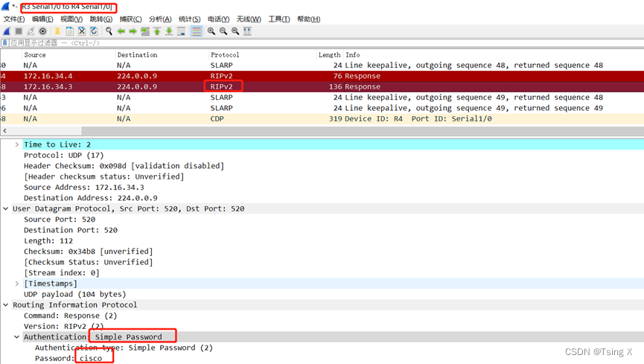
Task: Click the display filter bookmark icon
Action: click(5, 43)
